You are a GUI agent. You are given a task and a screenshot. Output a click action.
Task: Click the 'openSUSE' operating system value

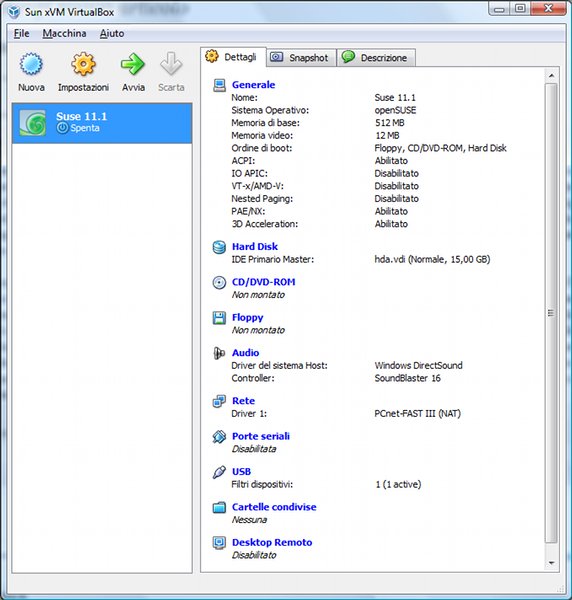[395, 110]
